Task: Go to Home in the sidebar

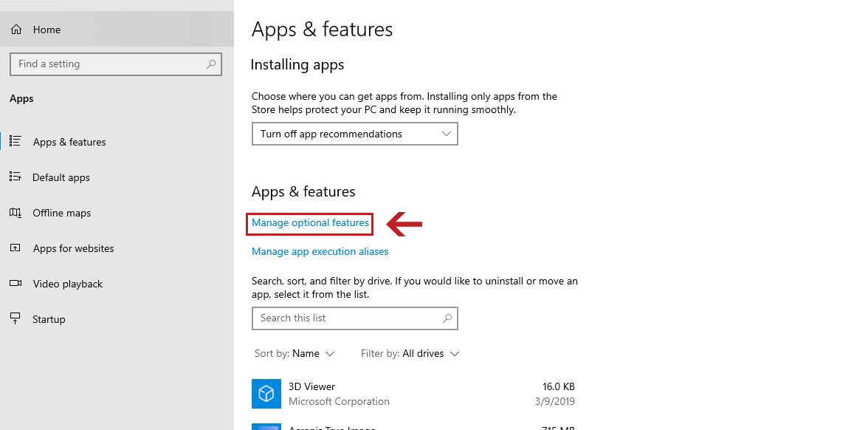Action: 117,30
